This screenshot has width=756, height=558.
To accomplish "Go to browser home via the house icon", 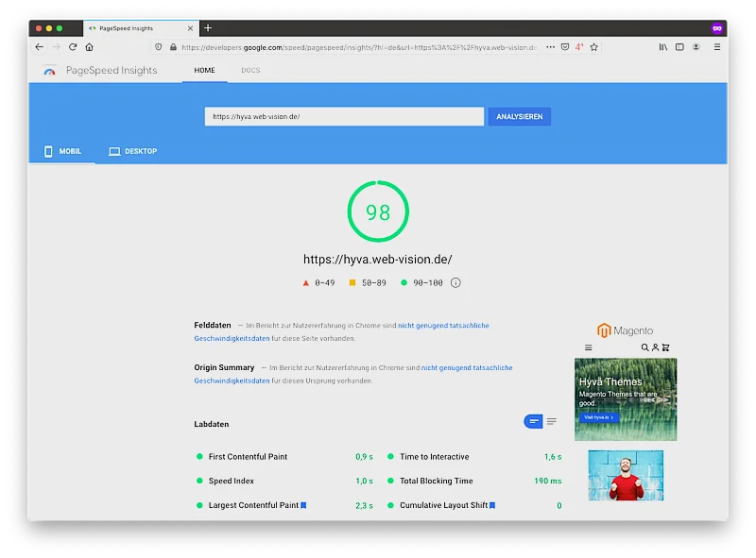I will pos(89,47).
